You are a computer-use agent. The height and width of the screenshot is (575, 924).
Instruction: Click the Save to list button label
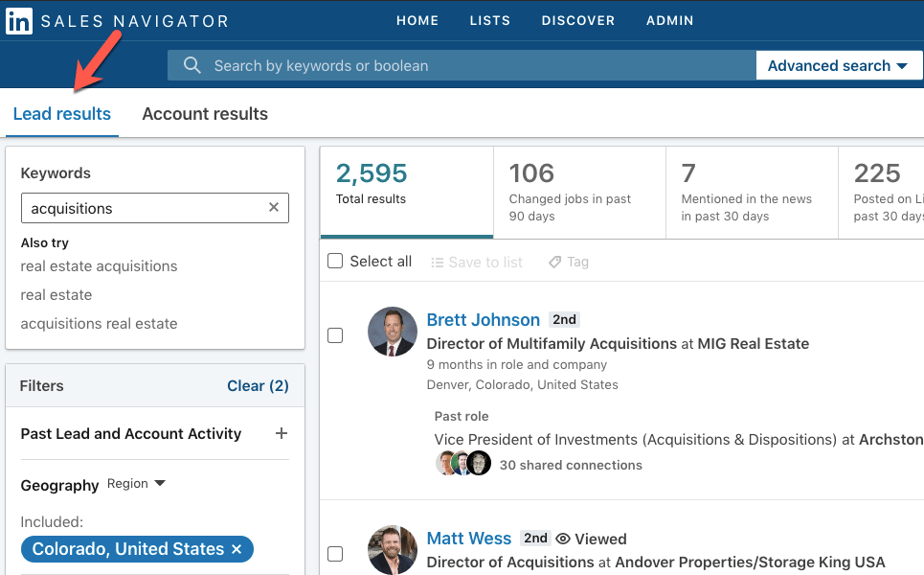(x=485, y=262)
